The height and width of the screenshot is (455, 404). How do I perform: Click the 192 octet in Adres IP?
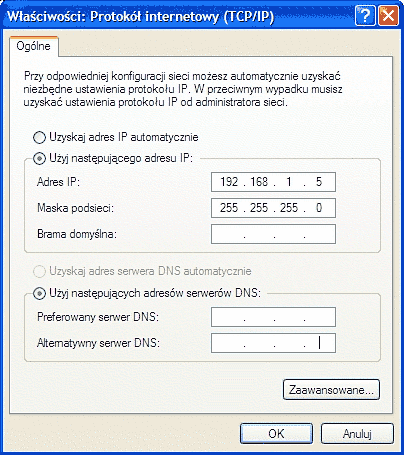point(229,182)
